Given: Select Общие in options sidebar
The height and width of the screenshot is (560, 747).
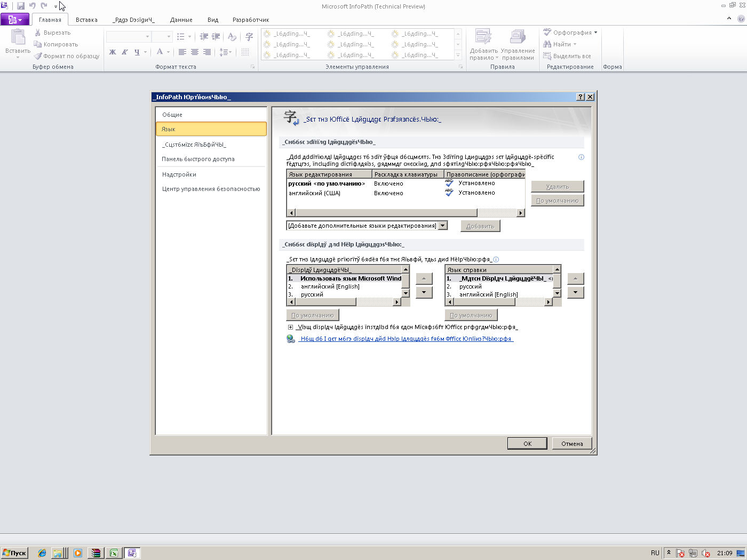Looking at the screenshot, I should (211, 115).
